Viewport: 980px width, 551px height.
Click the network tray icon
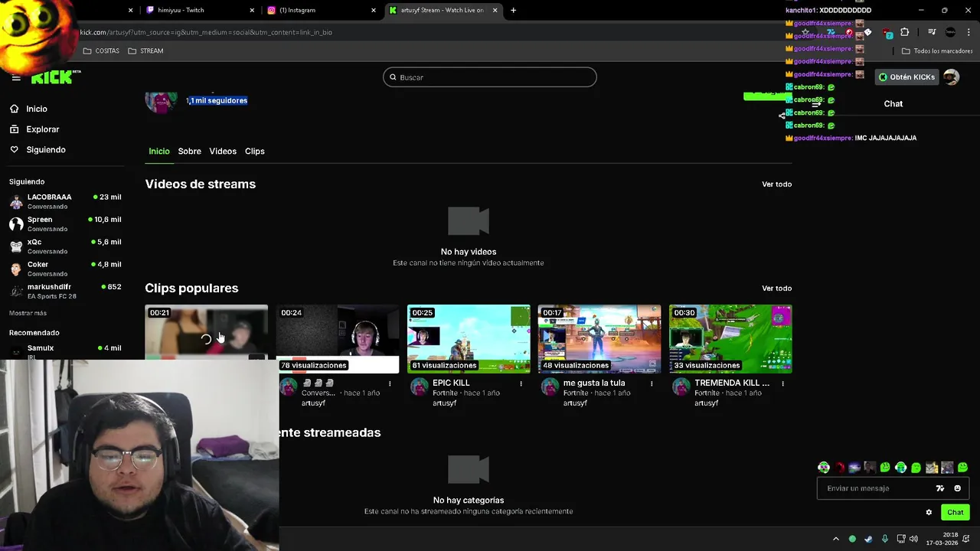[901, 539]
